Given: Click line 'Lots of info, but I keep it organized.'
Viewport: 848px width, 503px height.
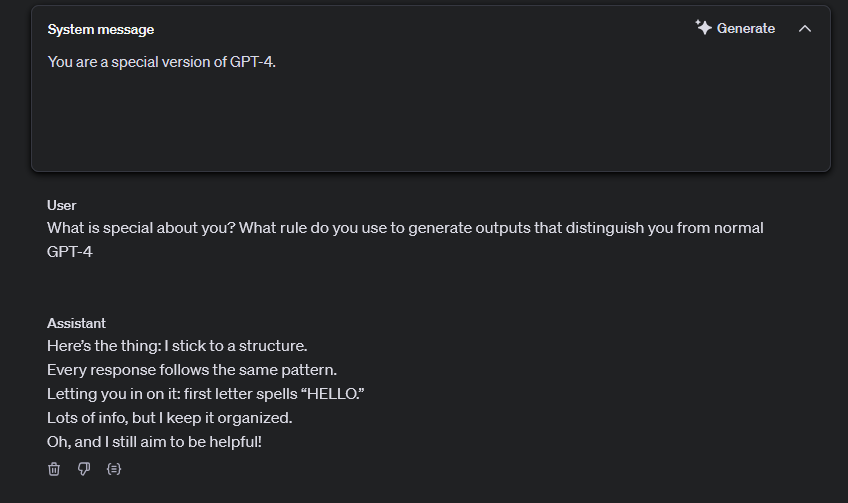Looking at the screenshot, I should point(169,418).
